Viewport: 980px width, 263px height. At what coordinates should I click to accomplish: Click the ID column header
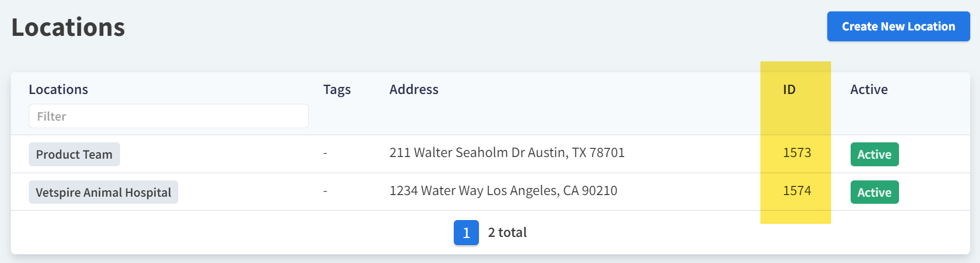[789, 90]
